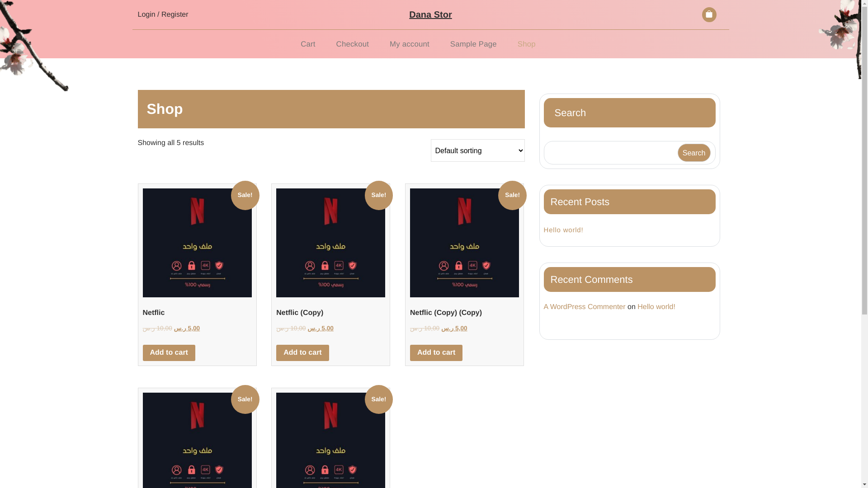Click the Recent Posts widget heading
This screenshot has width=868, height=488.
(629, 202)
